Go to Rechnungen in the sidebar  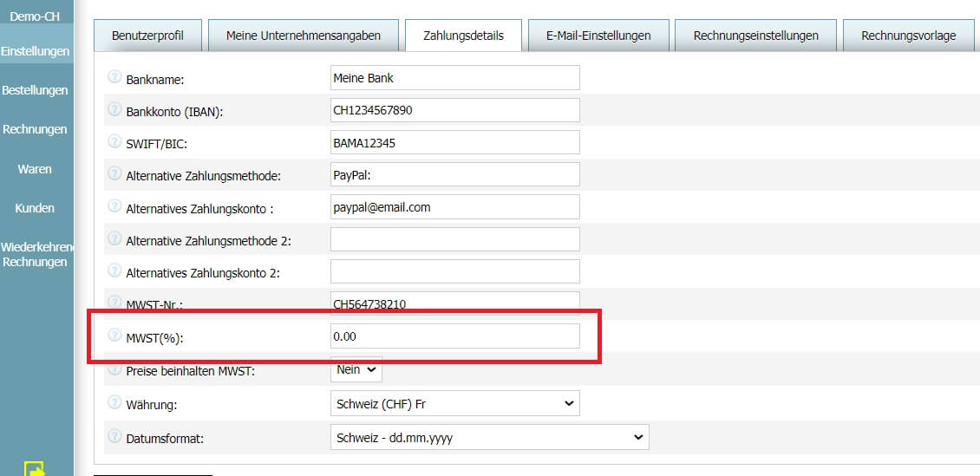coord(35,130)
